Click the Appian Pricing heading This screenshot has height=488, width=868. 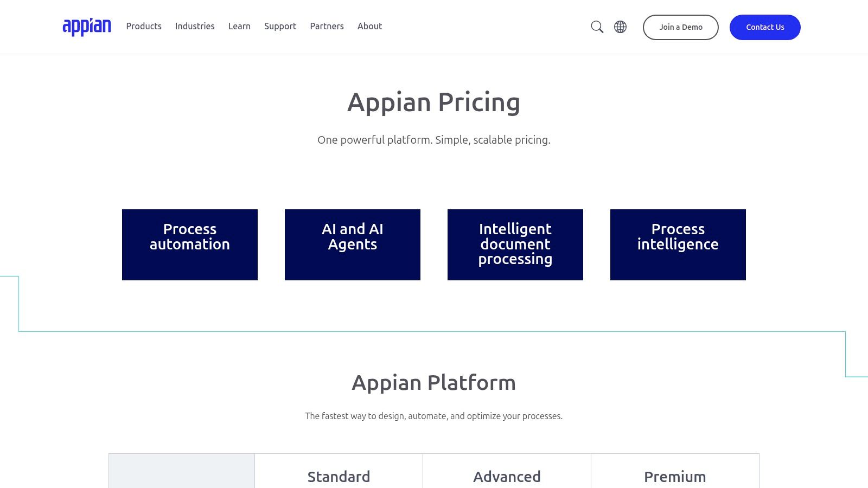[434, 102]
